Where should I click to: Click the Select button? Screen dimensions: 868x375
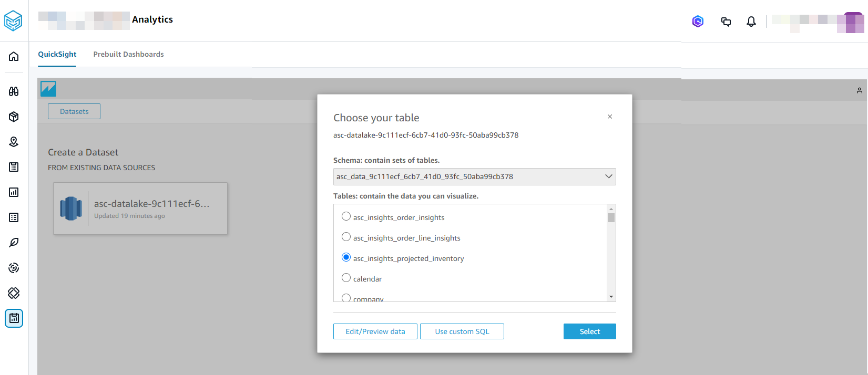[x=590, y=331]
